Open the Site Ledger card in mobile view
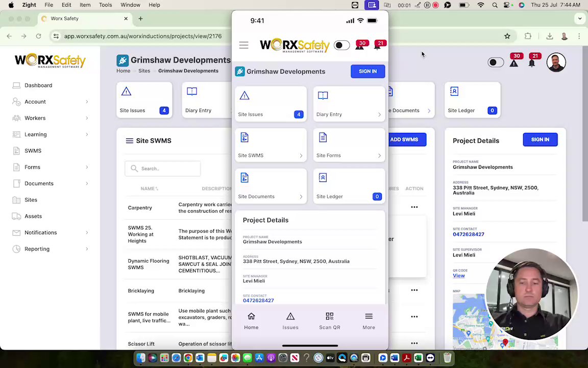 [349, 186]
